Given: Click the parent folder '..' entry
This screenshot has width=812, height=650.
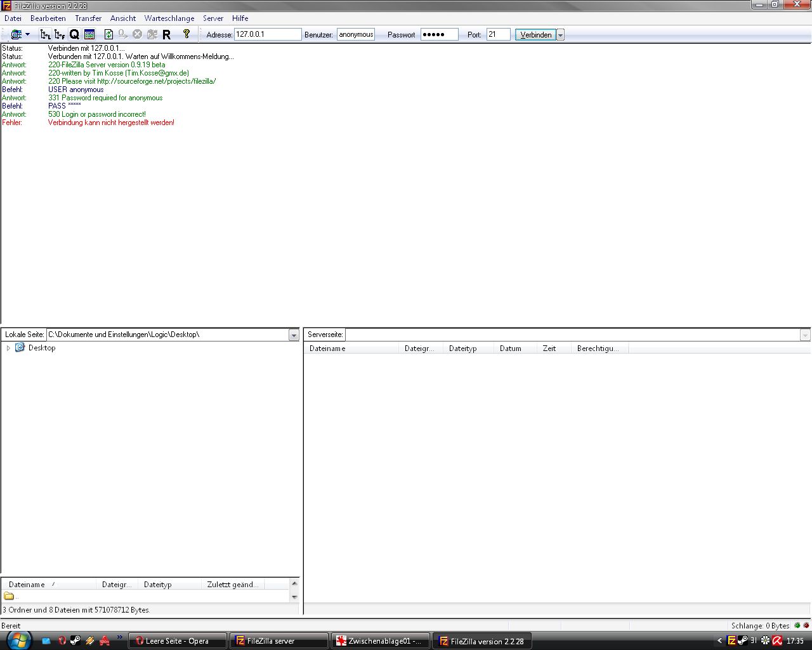Looking at the screenshot, I should click(x=11, y=596).
